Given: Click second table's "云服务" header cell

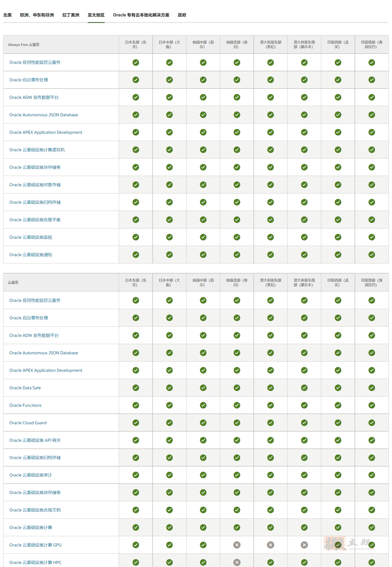Looking at the screenshot, I should 61,282.
